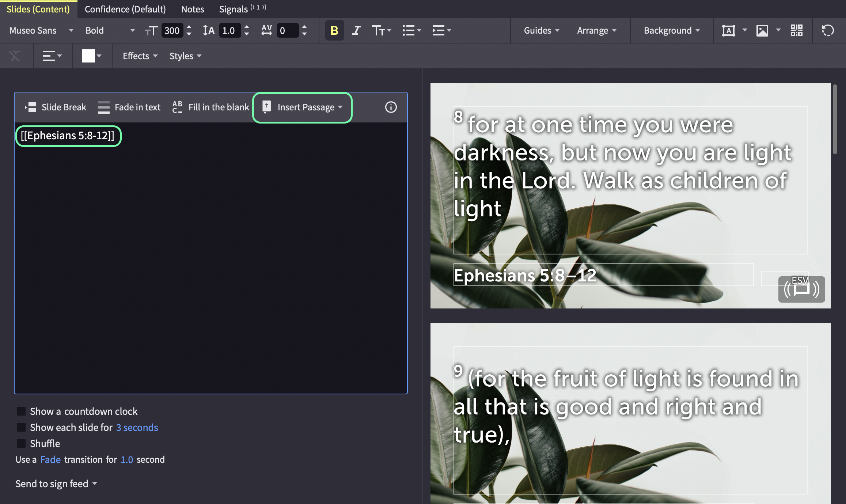This screenshot has width=846, height=504.
Task: Enable Show each slide for checkbox
Action: [21, 427]
